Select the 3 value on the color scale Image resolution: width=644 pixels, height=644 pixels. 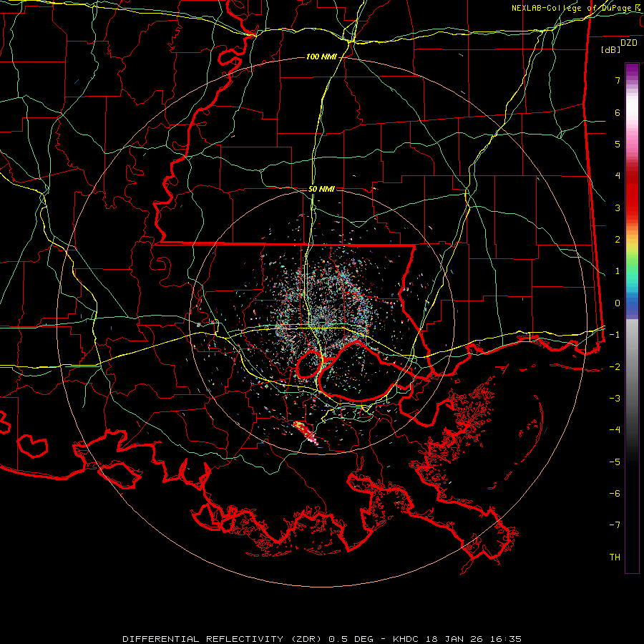tap(618, 208)
